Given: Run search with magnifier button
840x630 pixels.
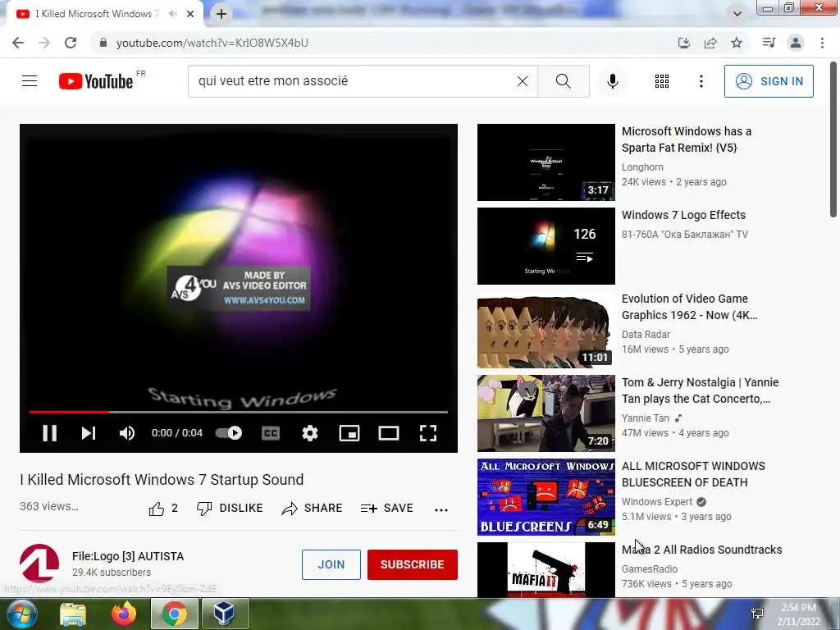Looking at the screenshot, I should click(x=563, y=81).
